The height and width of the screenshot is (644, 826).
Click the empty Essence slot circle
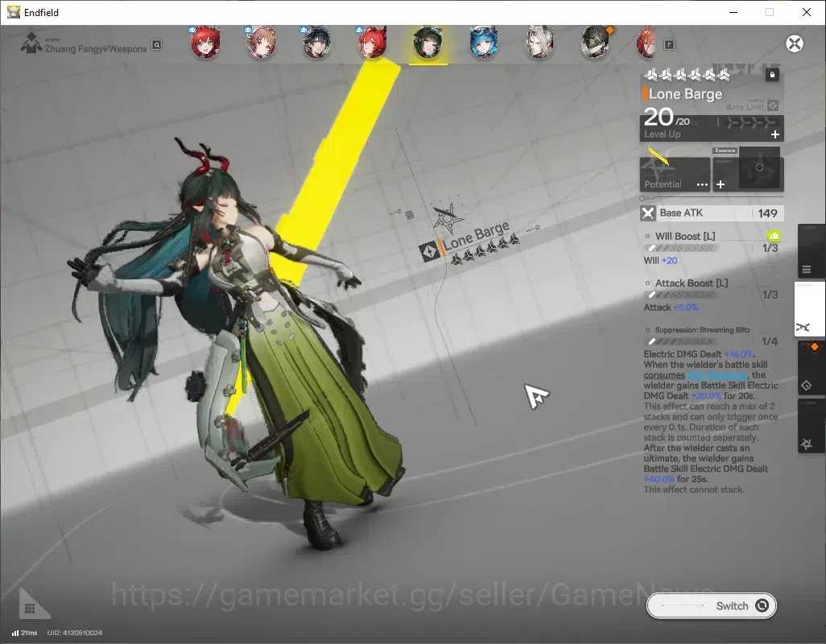(x=759, y=167)
